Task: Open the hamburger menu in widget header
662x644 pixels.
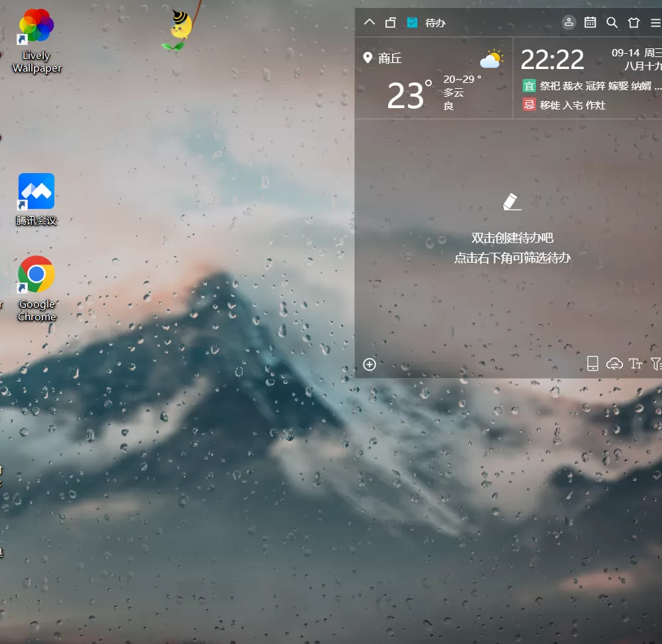Action: point(655,23)
